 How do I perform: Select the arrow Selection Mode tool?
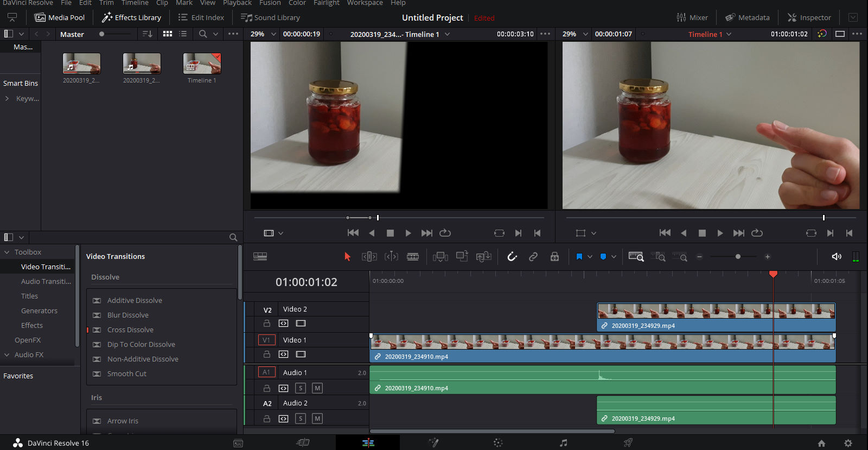point(347,256)
